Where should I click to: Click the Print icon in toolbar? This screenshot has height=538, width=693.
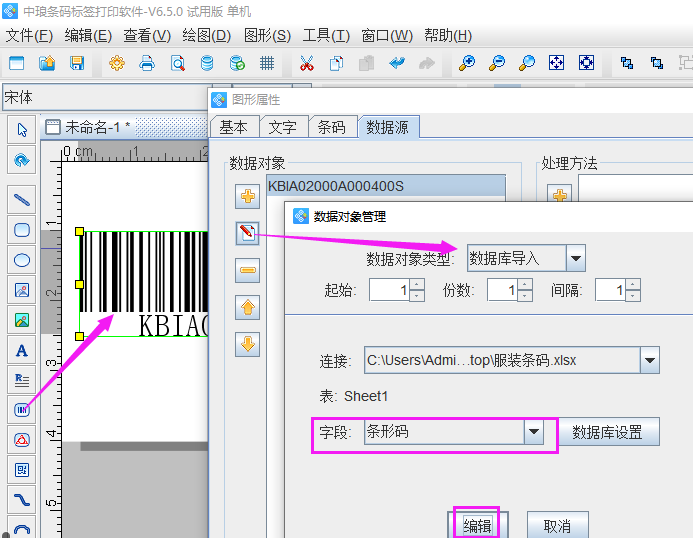(147, 63)
